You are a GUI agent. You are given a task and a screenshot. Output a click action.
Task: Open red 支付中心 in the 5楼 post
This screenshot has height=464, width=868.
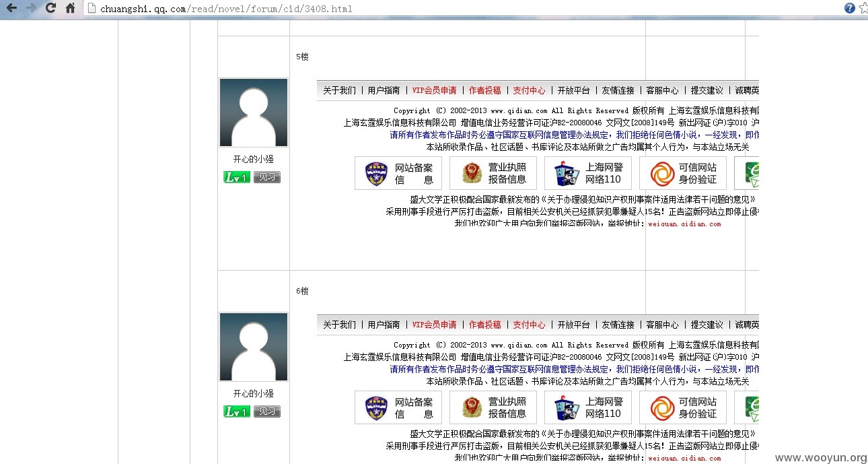coord(530,90)
